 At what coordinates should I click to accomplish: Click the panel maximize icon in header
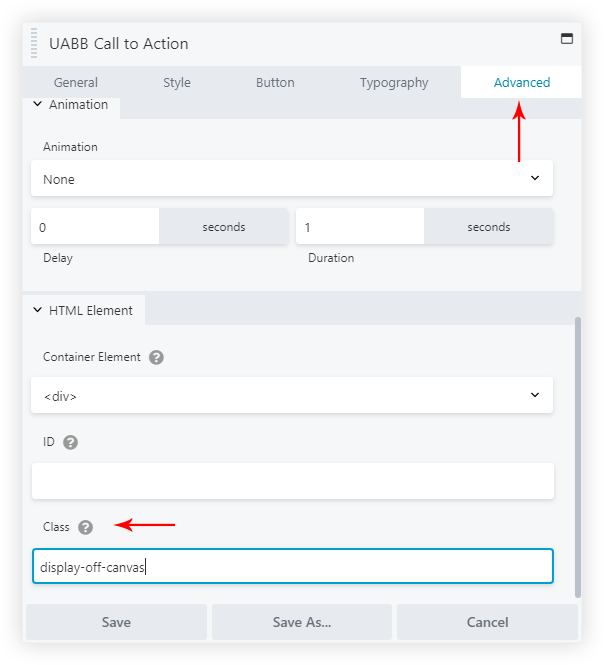pyautogui.click(x=567, y=39)
